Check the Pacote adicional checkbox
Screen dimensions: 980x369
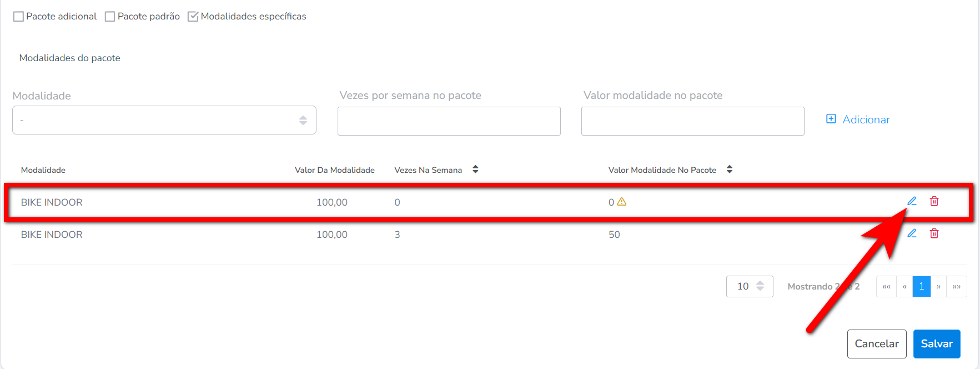19,17
